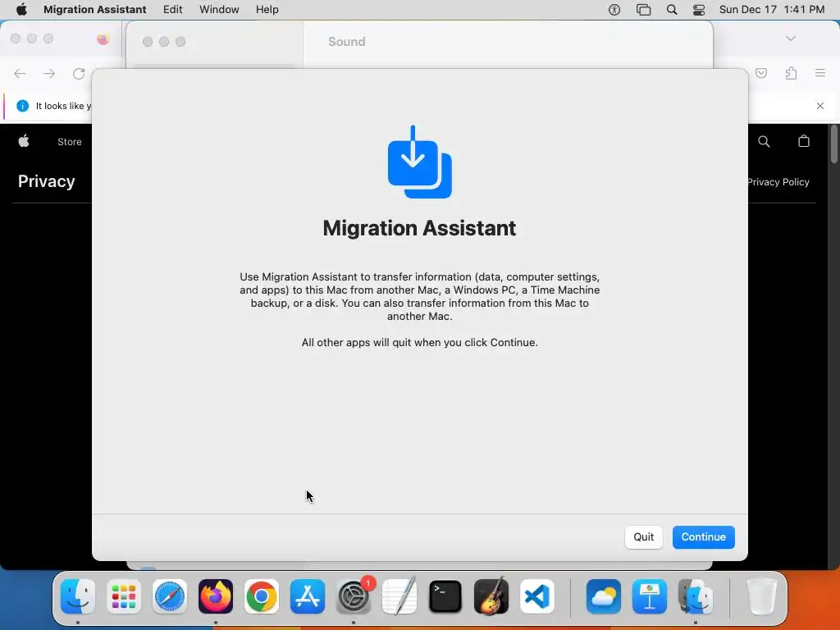Click the Firefox page vertical scrollbar
The width and height of the screenshot is (840, 630).
(833, 144)
